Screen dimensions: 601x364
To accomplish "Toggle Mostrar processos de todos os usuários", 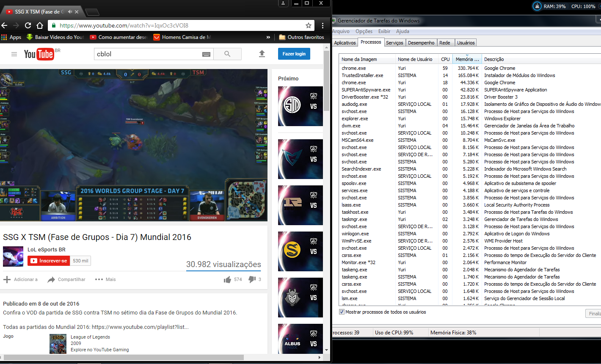I will (x=342, y=312).
